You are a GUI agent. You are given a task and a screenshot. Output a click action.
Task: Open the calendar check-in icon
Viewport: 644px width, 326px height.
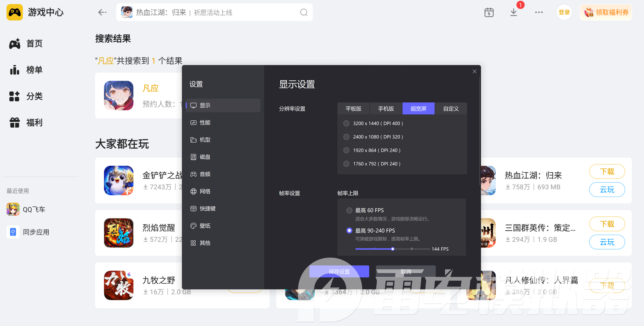pyautogui.click(x=489, y=12)
